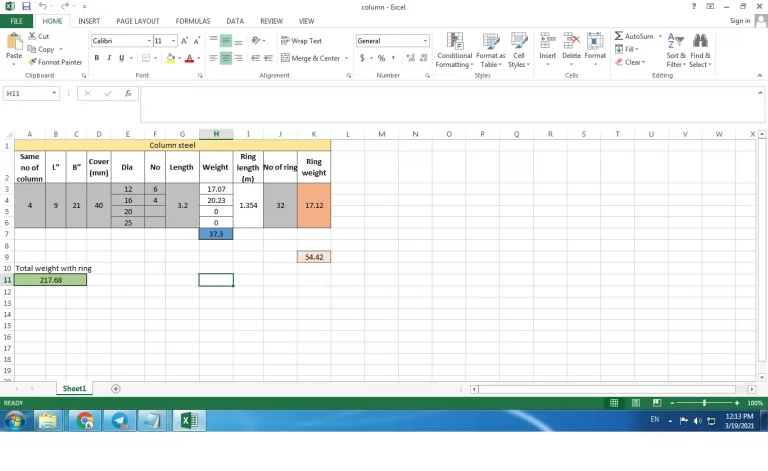The image size is (768, 471).
Task: Apply Accounting dollar number format
Action: pyautogui.click(x=362, y=58)
